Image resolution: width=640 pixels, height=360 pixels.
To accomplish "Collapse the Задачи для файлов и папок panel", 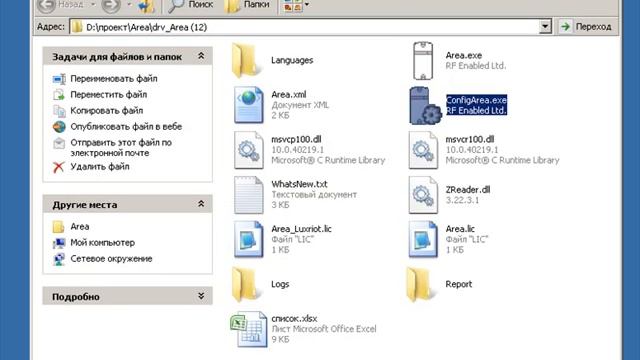I will (x=201, y=56).
